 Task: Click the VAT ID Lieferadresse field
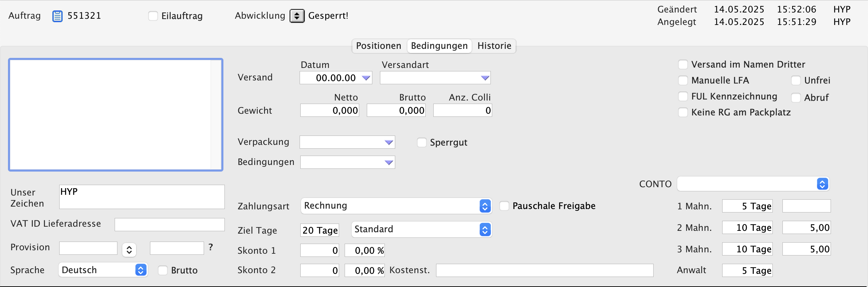coord(169,225)
